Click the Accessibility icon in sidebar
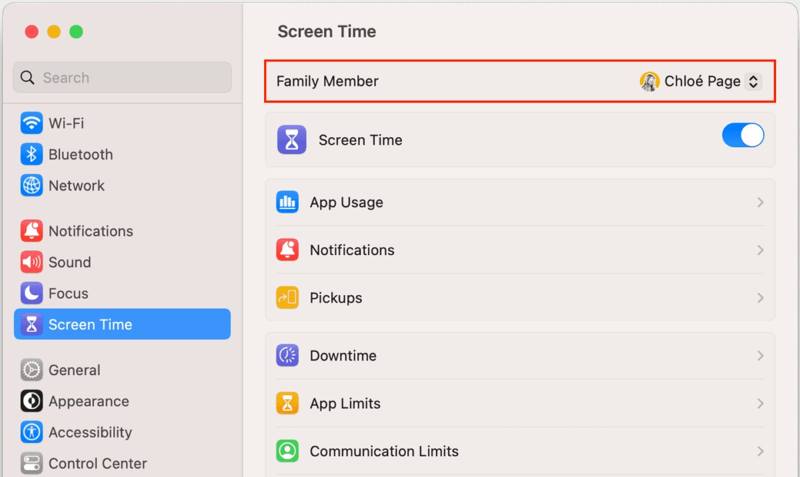The image size is (800, 477). pos(31,432)
